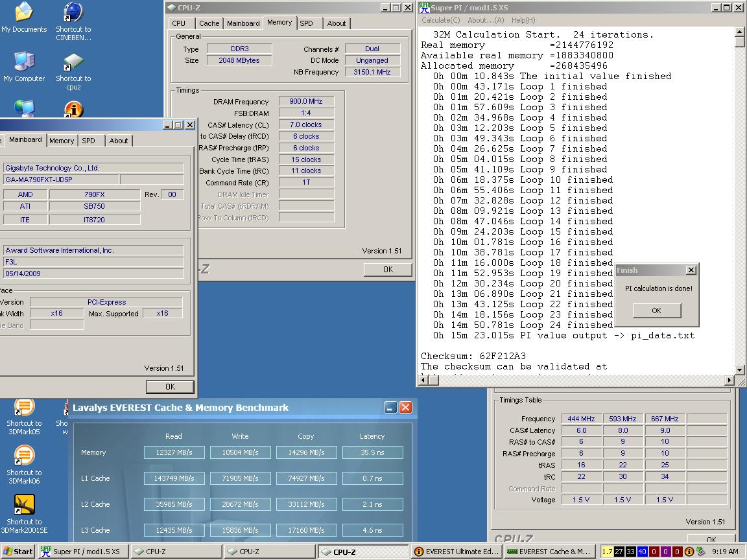Click the 667 MHz frequency cell in Timings Table
Image resolution: width=747 pixels, height=560 pixels.
tap(665, 419)
